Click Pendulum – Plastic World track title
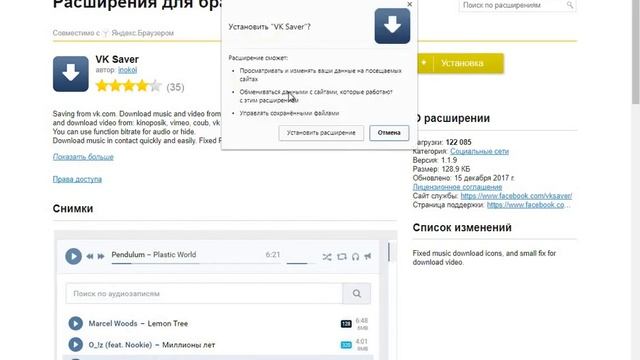Image resolution: width=640 pixels, height=360 pixels. [x=154, y=255]
